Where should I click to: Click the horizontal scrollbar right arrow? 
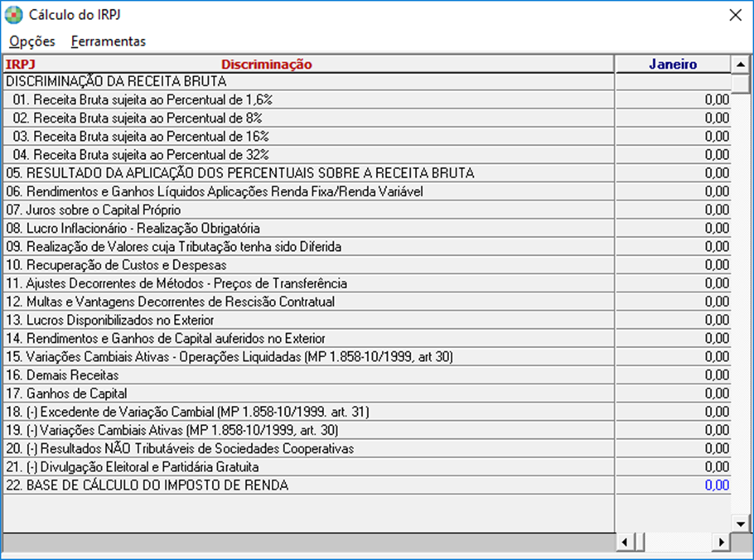[x=722, y=543]
